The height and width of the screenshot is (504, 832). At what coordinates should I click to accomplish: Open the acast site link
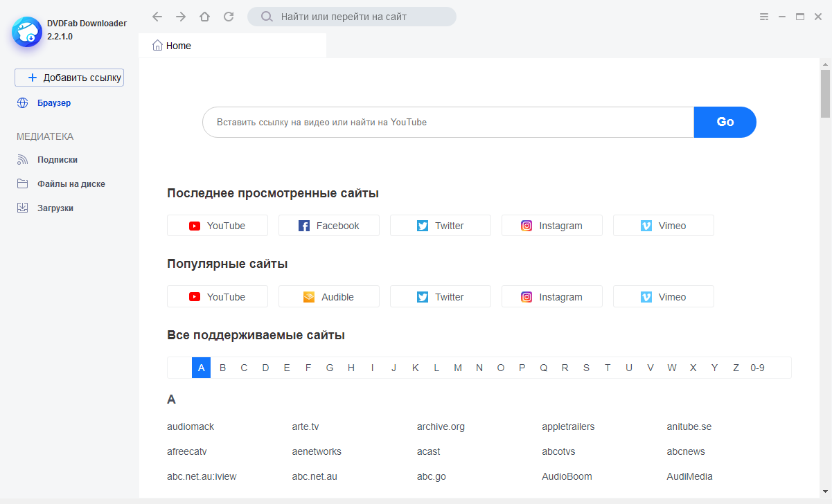[429, 451]
